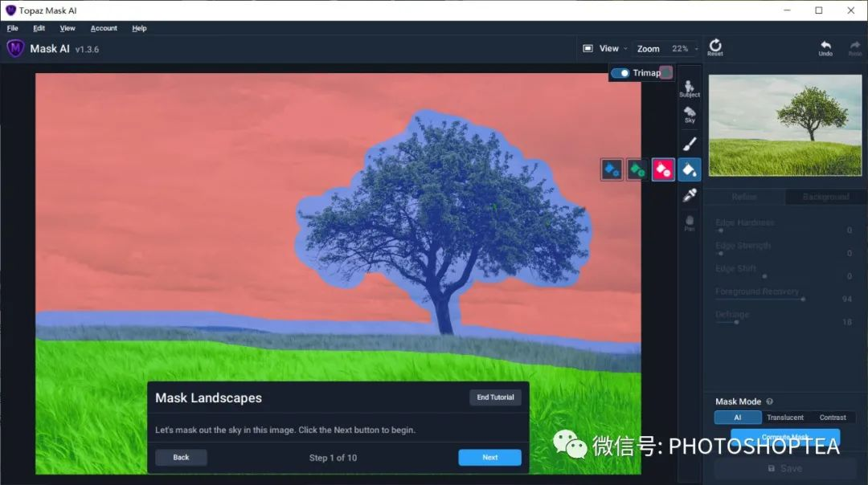This screenshot has height=485, width=868.
Task: Click the tree preview thumbnail
Action: point(785,125)
